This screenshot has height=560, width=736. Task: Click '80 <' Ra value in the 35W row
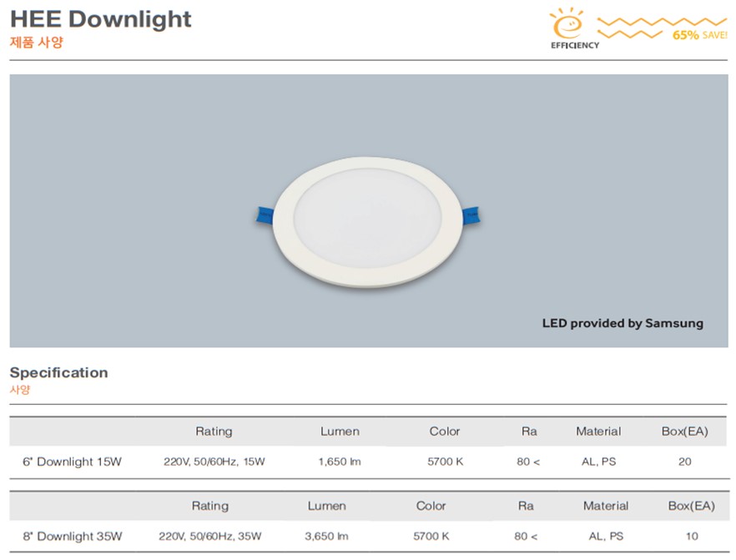(x=526, y=537)
